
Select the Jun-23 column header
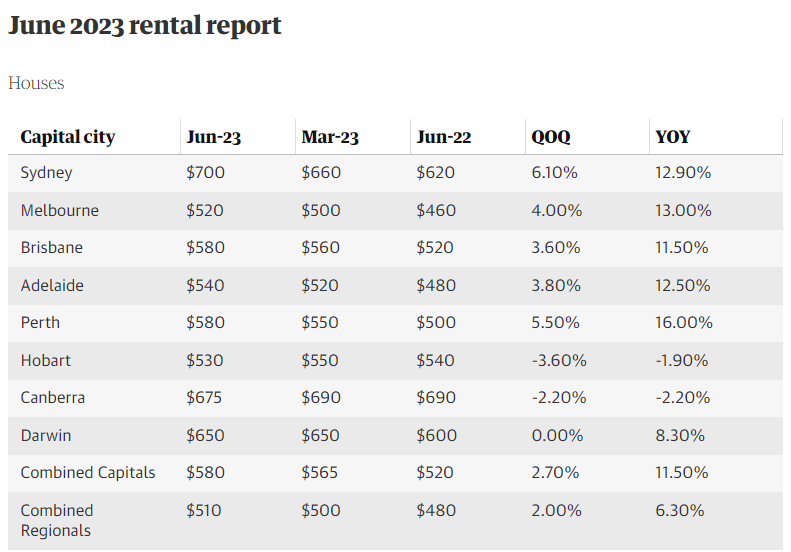click(x=213, y=137)
